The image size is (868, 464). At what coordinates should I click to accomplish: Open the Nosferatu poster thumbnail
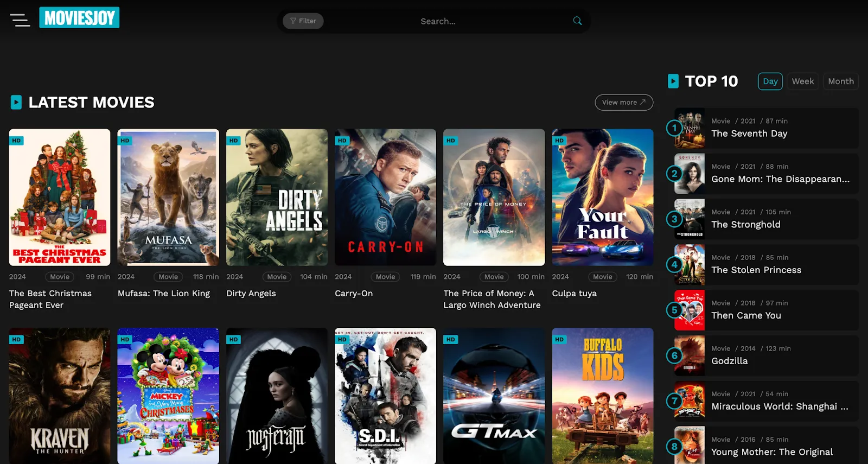click(277, 396)
